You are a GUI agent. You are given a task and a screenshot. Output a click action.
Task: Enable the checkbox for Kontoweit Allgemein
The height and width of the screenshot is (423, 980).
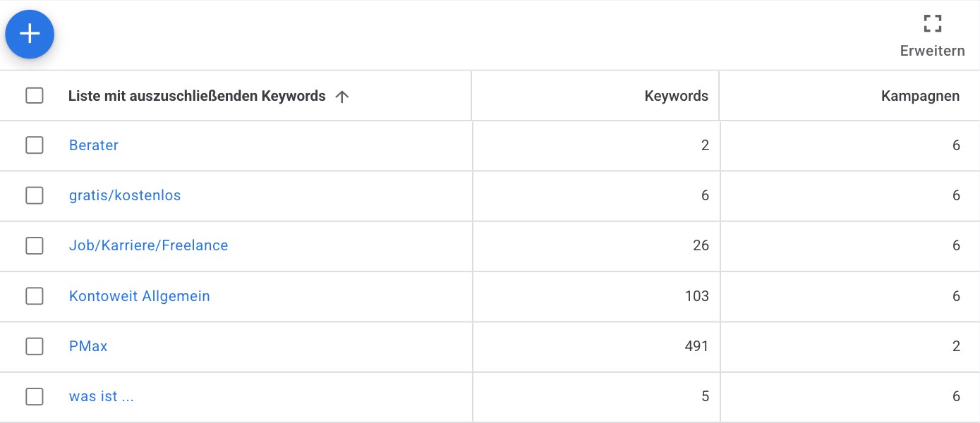[x=35, y=296]
